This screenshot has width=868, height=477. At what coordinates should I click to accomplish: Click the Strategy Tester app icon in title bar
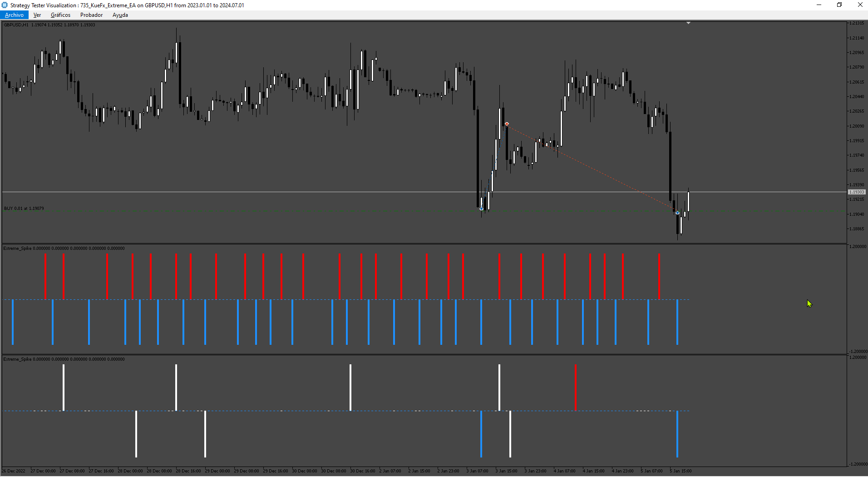pyautogui.click(x=5, y=5)
